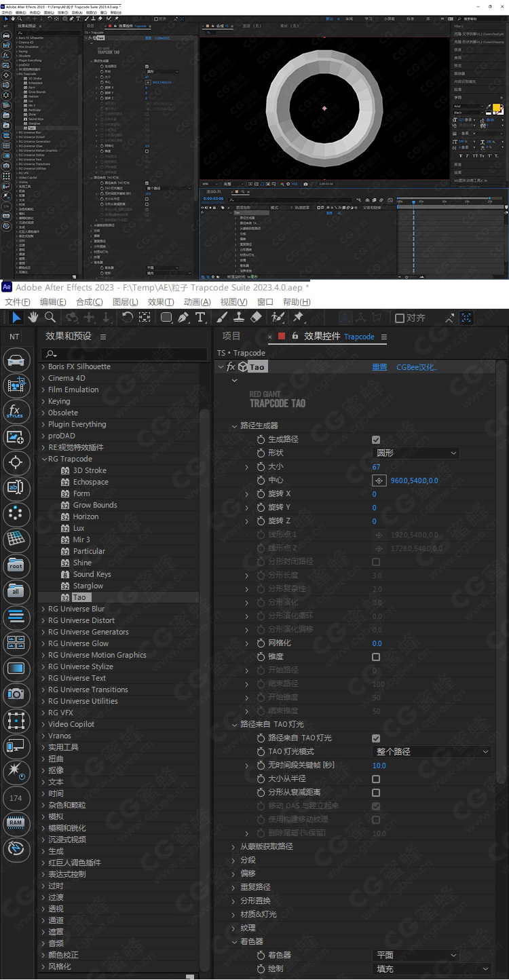Expand the 从蒙版获取路径 section
The width and height of the screenshot is (509, 980).
click(235, 846)
